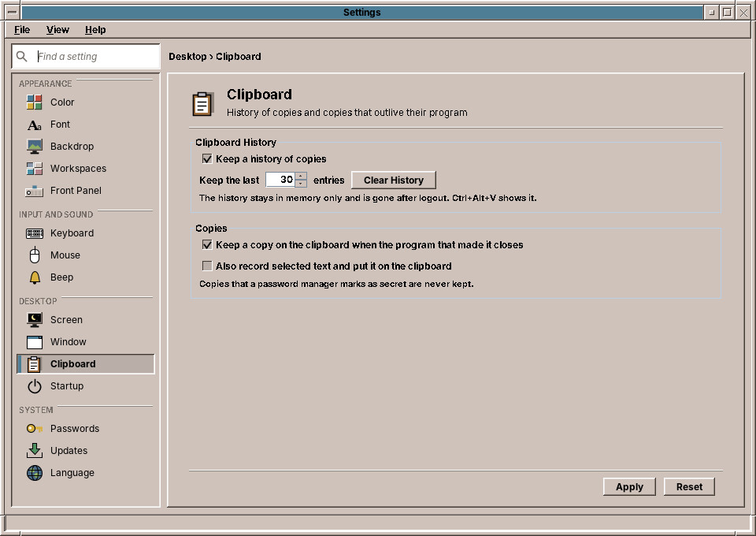The width and height of the screenshot is (756, 536).
Task: Click the Front Panel label
Action: coord(76,191)
